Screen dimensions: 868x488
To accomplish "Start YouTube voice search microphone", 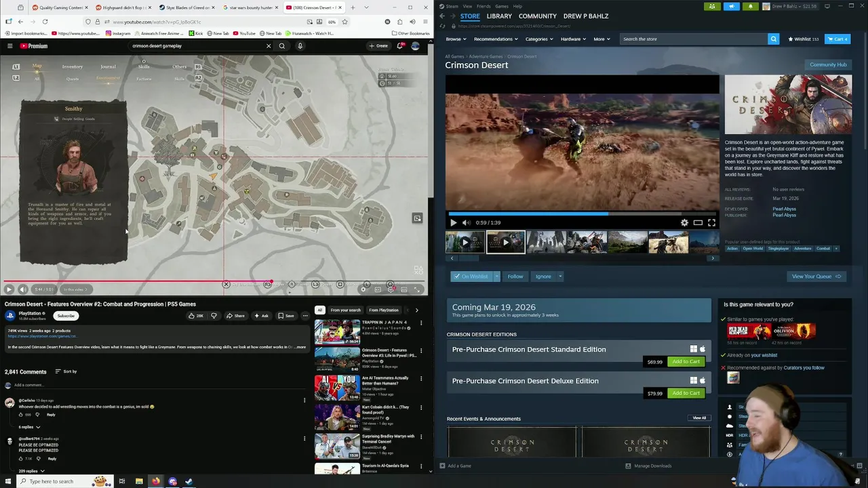I will click(x=300, y=46).
